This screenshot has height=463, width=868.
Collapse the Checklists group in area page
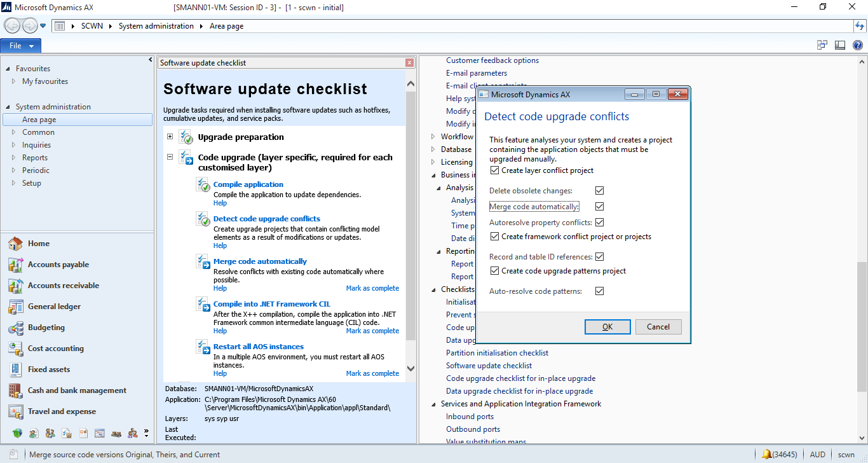coord(433,289)
